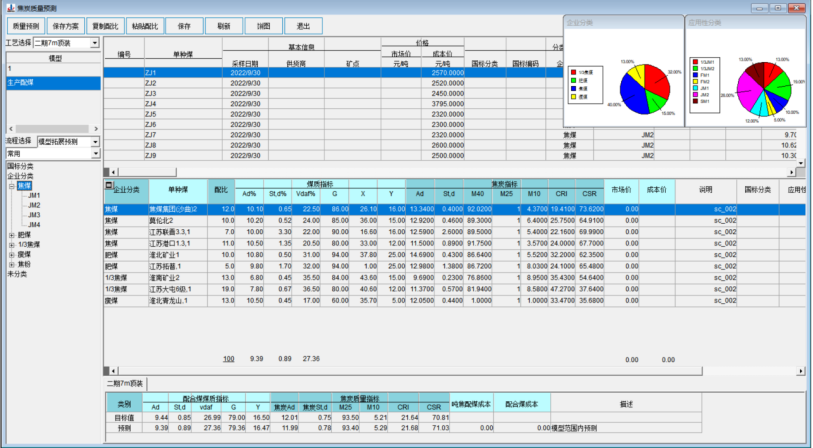Click the CSR column header in blend table

click(x=590, y=193)
